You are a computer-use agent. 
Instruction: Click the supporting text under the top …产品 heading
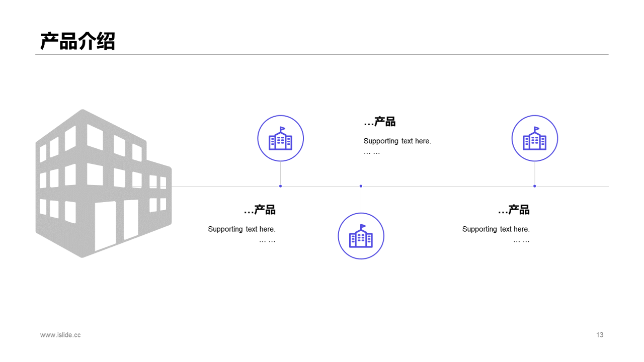397,146
